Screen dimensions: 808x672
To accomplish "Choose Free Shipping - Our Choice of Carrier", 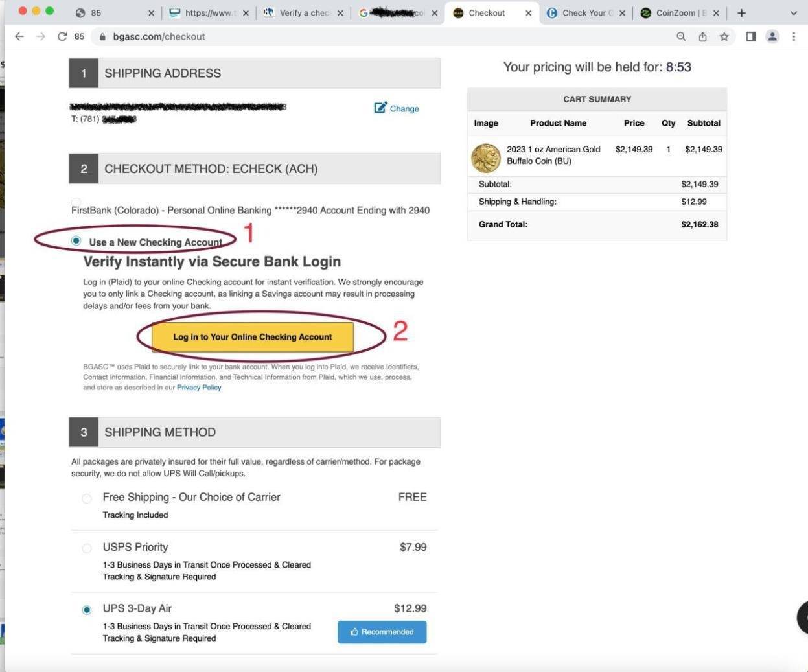I will coord(87,498).
